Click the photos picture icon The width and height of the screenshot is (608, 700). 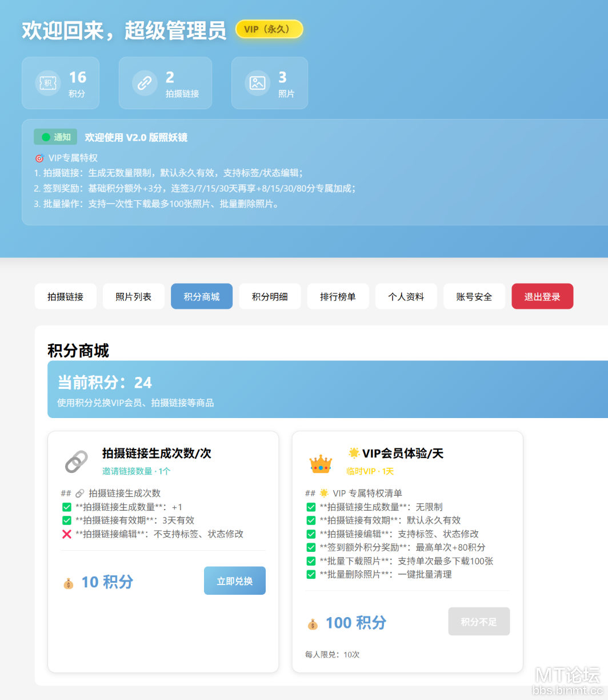pyautogui.click(x=257, y=83)
